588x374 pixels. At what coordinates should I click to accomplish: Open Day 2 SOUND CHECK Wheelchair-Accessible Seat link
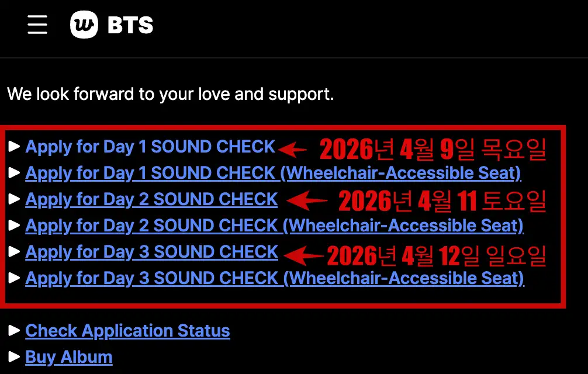tap(274, 226)
